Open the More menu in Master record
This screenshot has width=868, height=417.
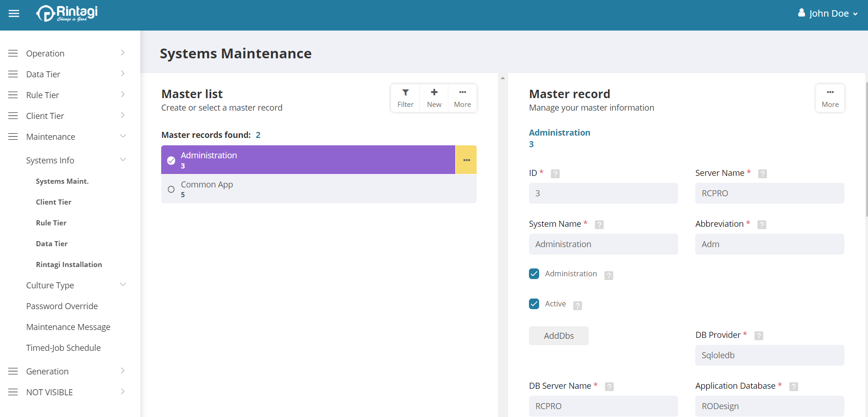pos(830,98)
